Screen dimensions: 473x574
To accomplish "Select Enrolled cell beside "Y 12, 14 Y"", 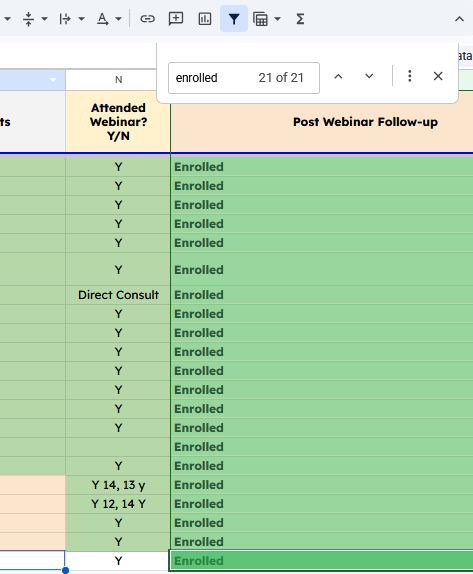I will 322,504.
